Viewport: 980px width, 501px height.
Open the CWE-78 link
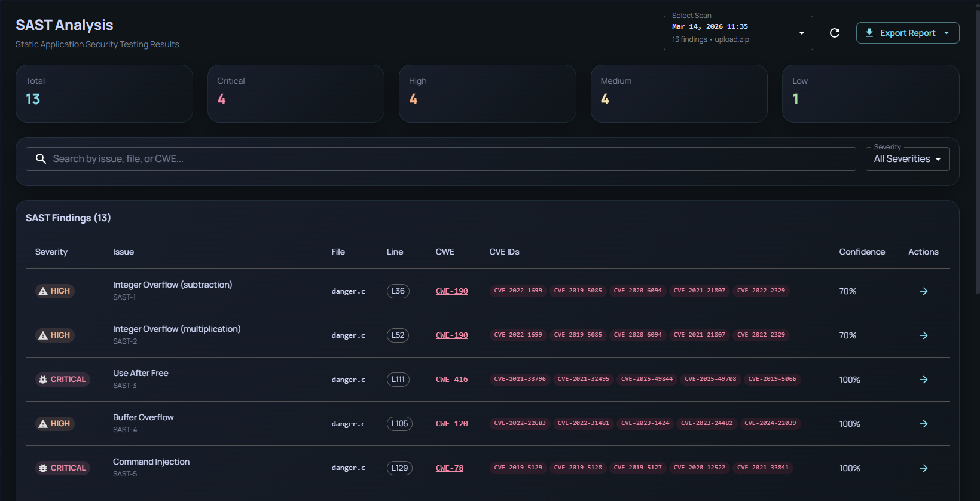[x=449, y=468]
